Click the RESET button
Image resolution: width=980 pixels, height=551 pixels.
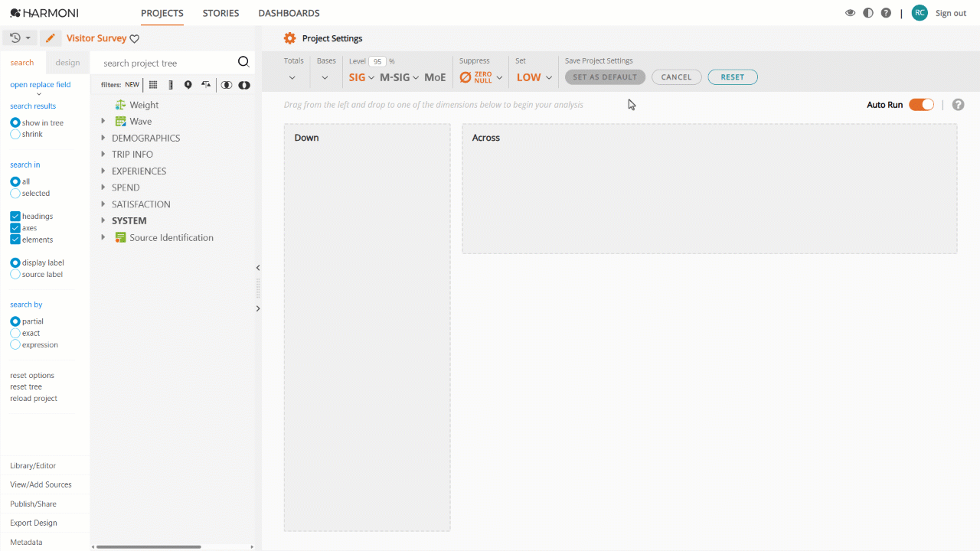tap(733, 77)
